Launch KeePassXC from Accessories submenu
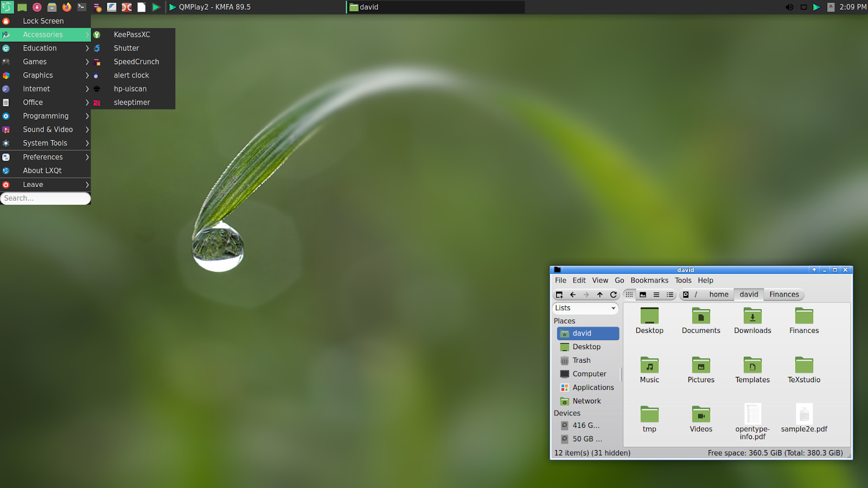This screenshot has height=488, width=868. tap(133, 35)
